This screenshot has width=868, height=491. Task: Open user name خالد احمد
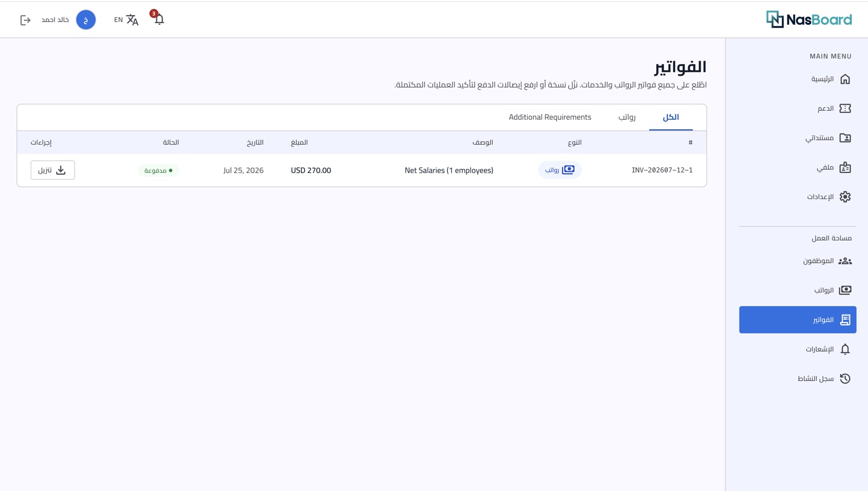click(x=55, y=20)
